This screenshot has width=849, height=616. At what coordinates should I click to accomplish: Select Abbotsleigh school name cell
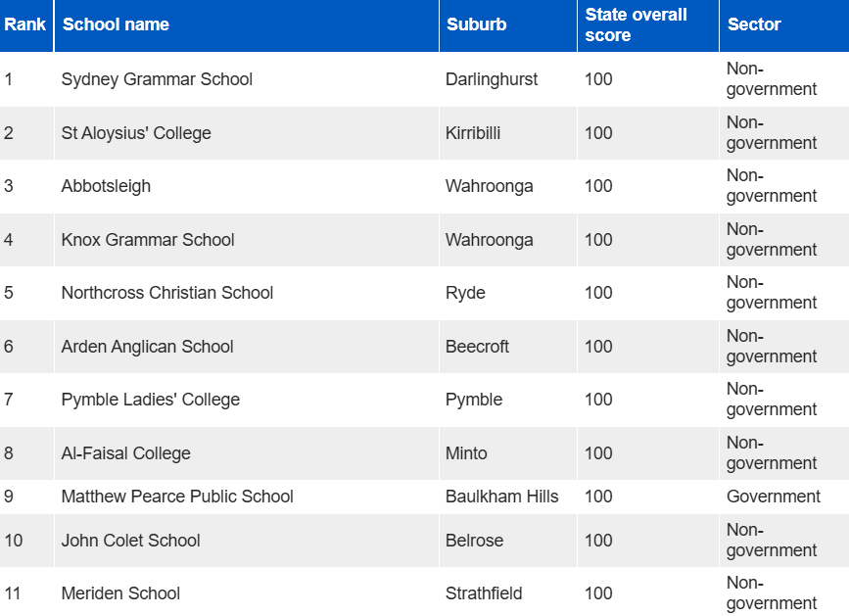[x=106, y=186]
